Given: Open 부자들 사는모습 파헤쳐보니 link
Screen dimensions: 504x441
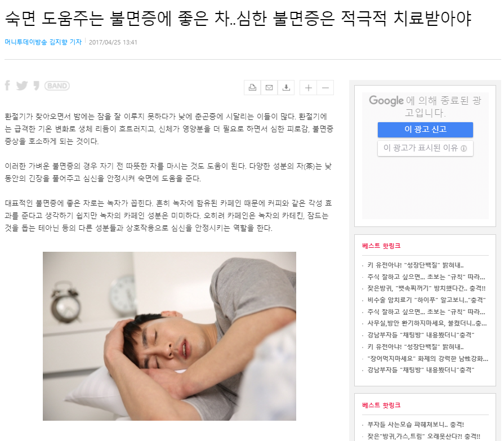Looking at the screenshot, I should pos(416,425).
